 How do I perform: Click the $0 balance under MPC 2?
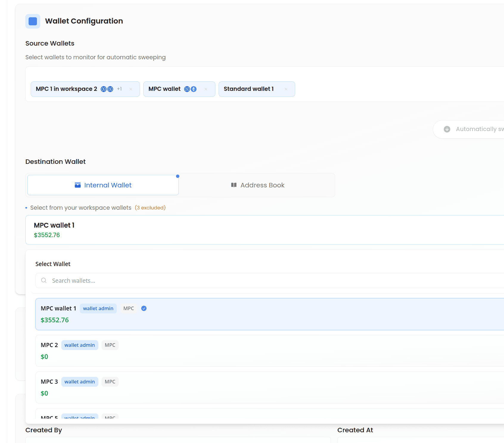coord(44,357)
